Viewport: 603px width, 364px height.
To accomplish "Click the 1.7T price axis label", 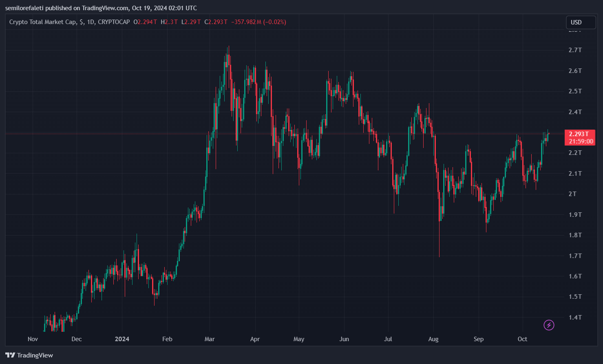I will tap(575, 256).
